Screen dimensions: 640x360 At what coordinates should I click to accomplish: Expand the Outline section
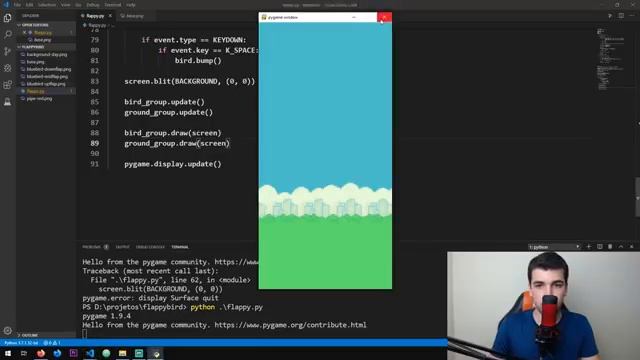(x=29, y=335)
